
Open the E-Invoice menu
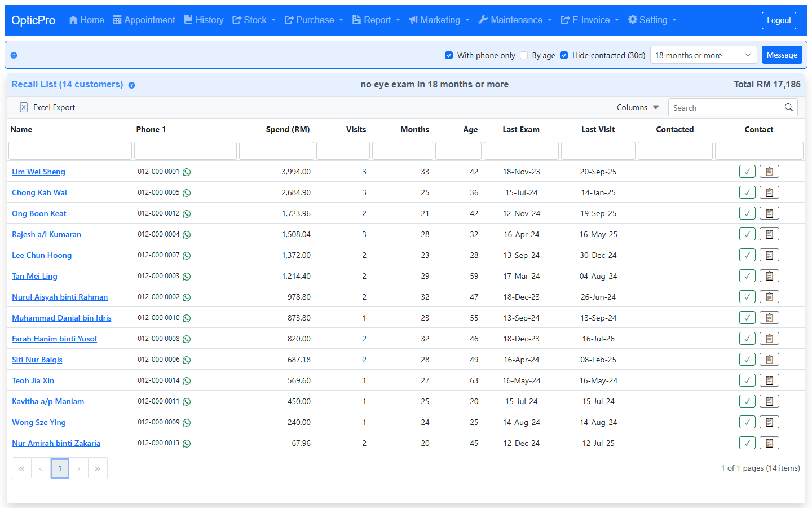coord(590,20)
